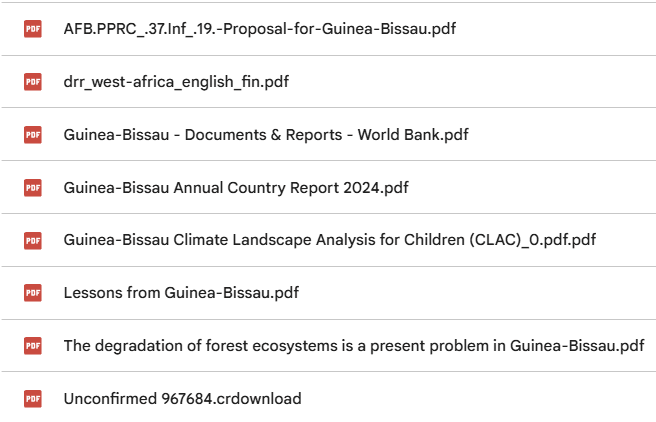Click empty row area right of Annual Country Report
Image resolution: width=656 pixels, height=422 pixels.
click(531, 188)
